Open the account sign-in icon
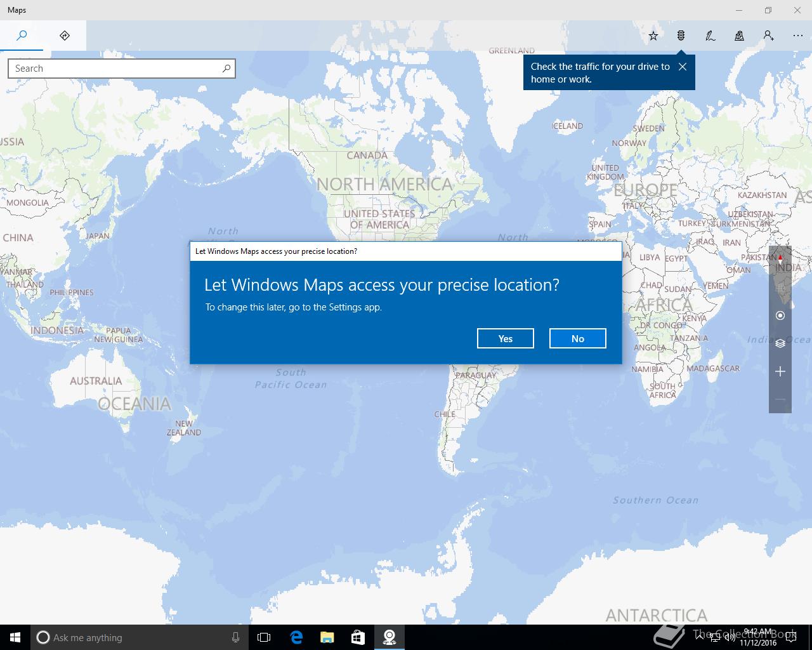 (x=769, y=36)
